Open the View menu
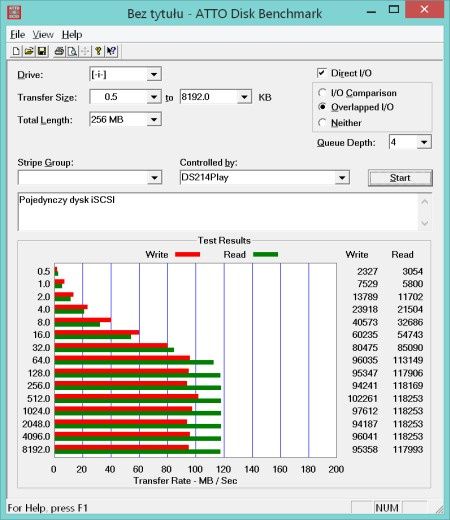 pos(43,34)
